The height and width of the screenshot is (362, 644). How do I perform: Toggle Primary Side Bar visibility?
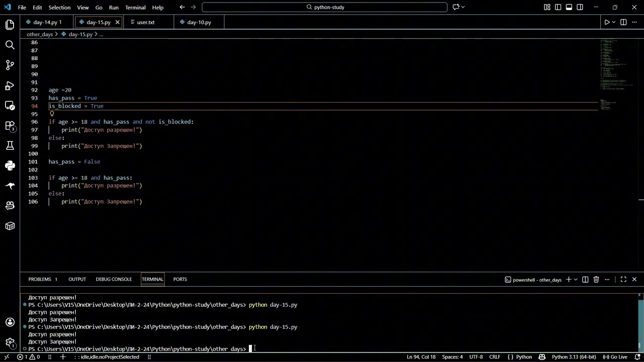(558, 7)
